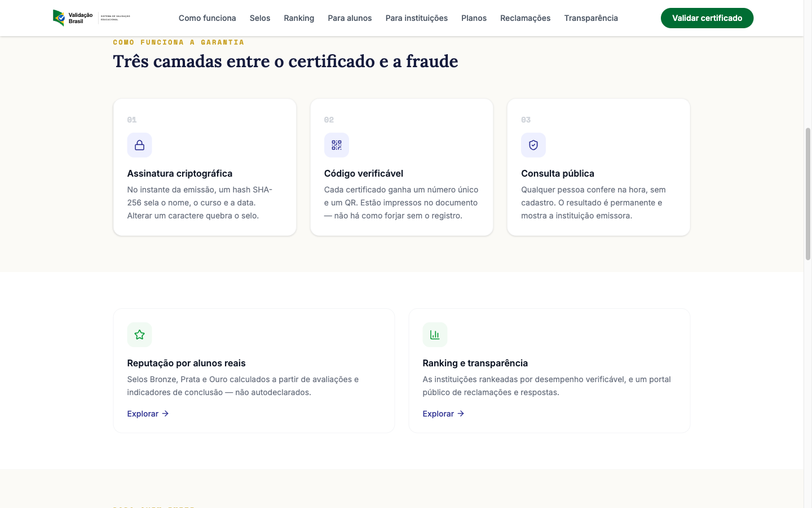
Task: Follow Explorar link under Ranking e transparência
Action: (x=444, y=414)
